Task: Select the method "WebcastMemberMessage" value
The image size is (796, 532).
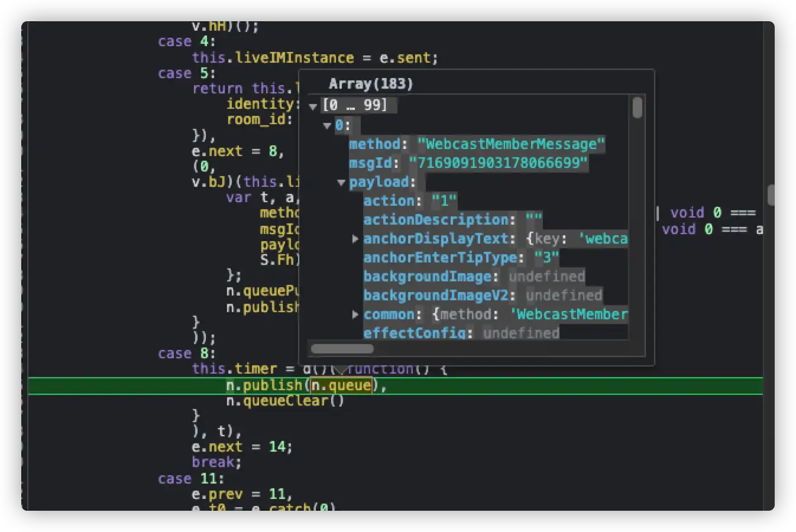Action: click(510, 144)
